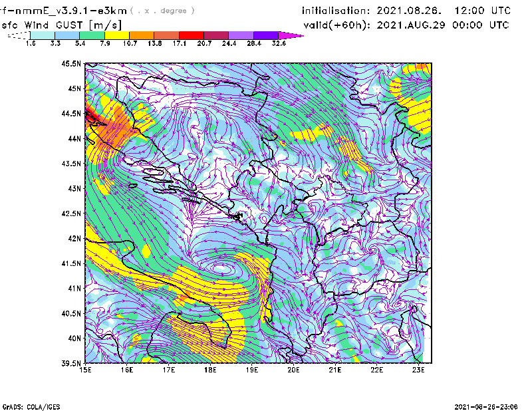This screenshot has width=532, height=411.
Task: Click the 23E longitude label
Action: click(418, 370)
